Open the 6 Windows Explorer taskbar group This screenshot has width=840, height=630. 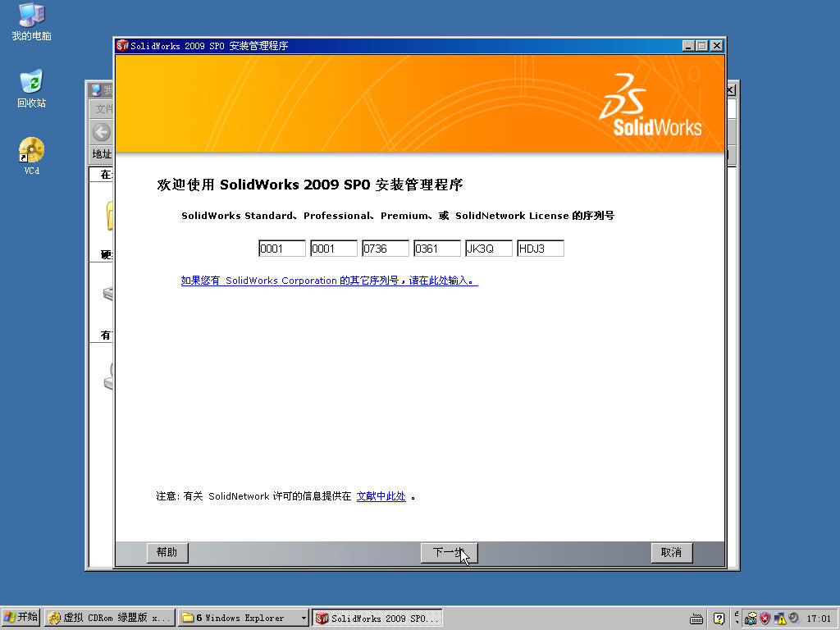click(x=244, y=618)
